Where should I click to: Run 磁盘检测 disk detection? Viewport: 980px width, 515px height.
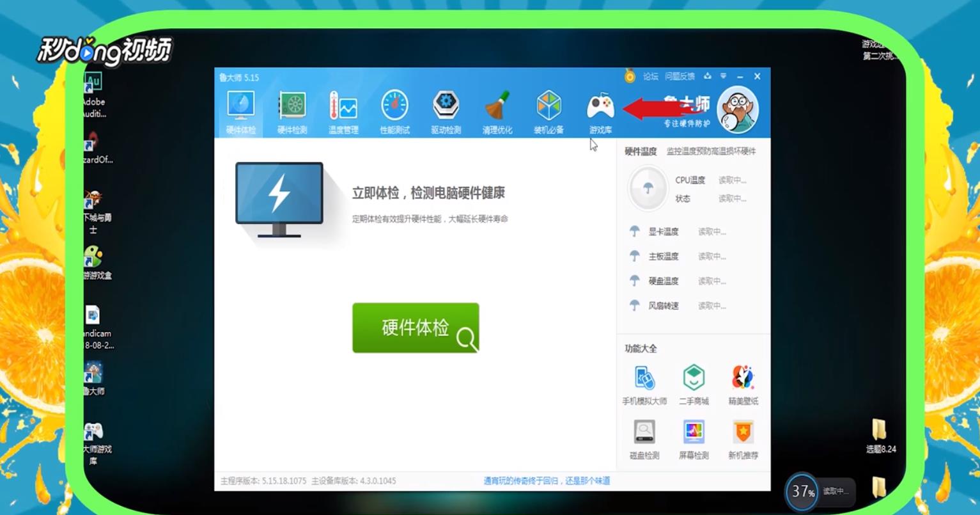644,438
